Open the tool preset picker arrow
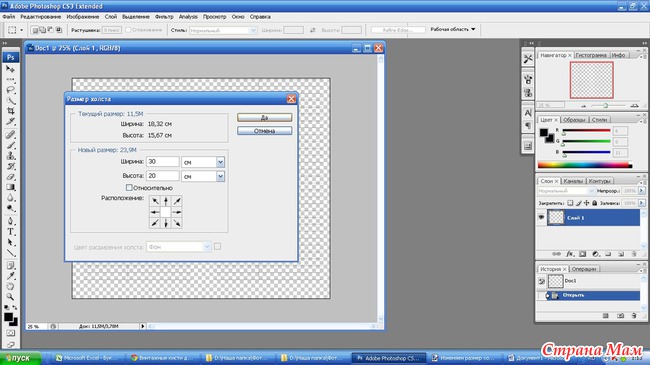The width and height of the screenshot is (650, 365). [x=22, y=30]
